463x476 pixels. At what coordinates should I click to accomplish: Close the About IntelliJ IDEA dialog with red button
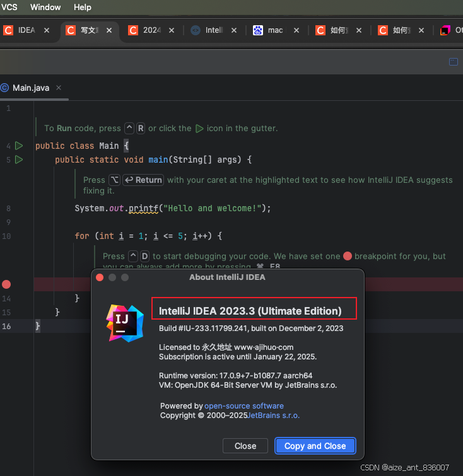tap(100, 277)
